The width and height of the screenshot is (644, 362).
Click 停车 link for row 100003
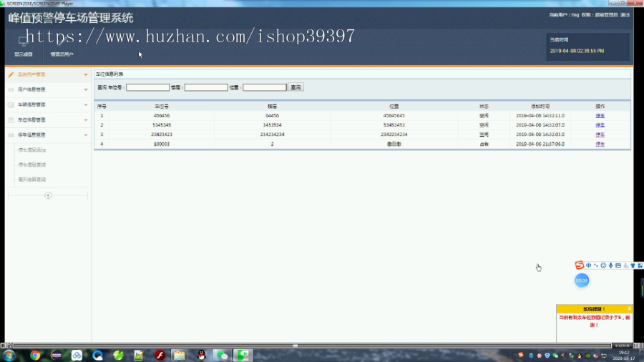pos(600,144)
